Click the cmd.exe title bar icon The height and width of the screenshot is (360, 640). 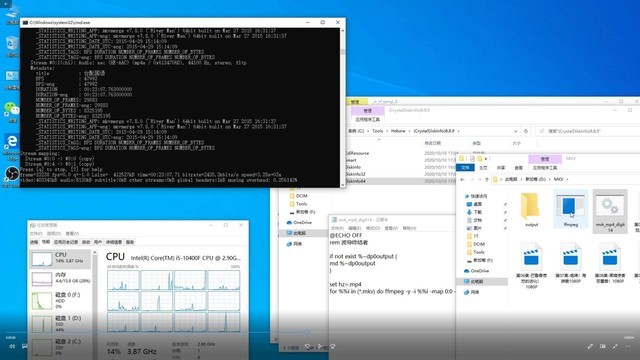(x=25, y=22)
